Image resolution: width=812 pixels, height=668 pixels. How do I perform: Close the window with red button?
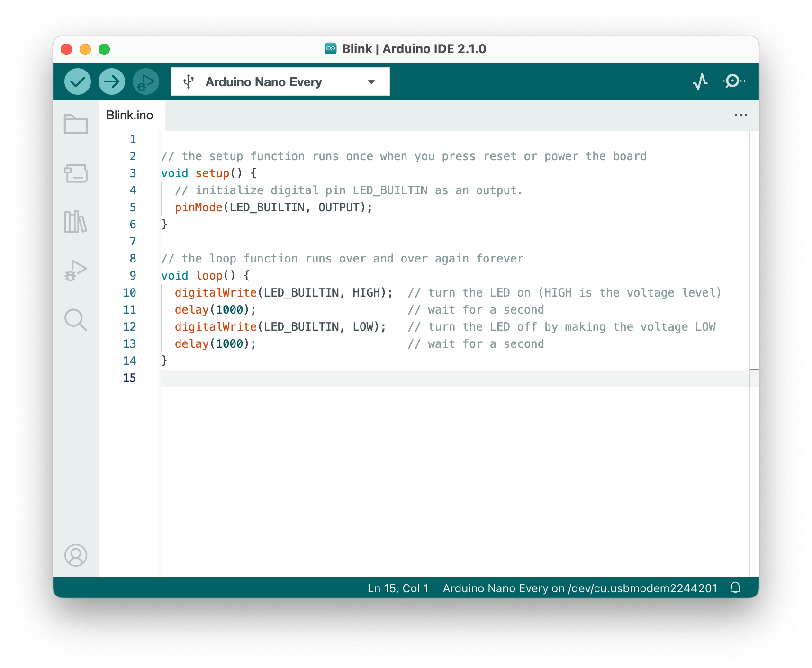coord(66,49)
